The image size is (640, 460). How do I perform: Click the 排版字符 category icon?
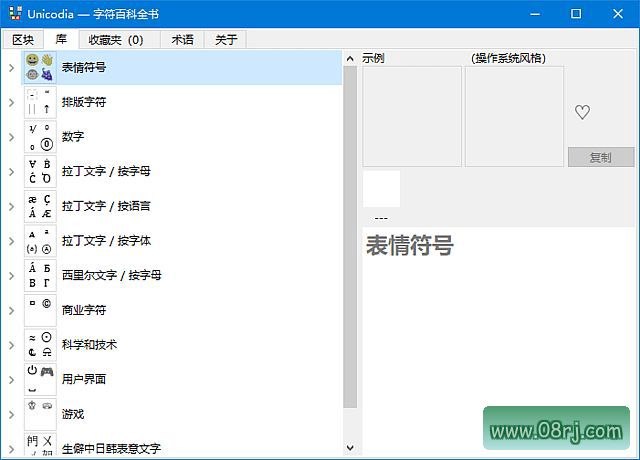click(x=40, y=102)
